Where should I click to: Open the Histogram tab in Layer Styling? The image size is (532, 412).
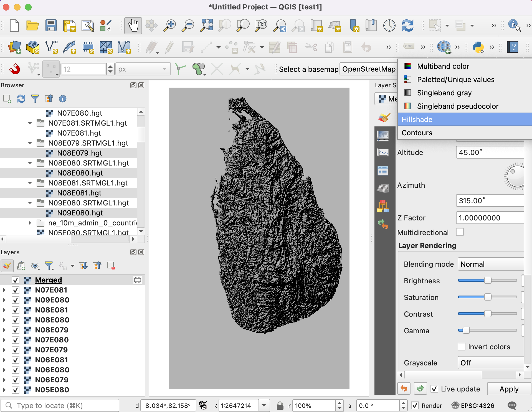[x=383, y=153]
